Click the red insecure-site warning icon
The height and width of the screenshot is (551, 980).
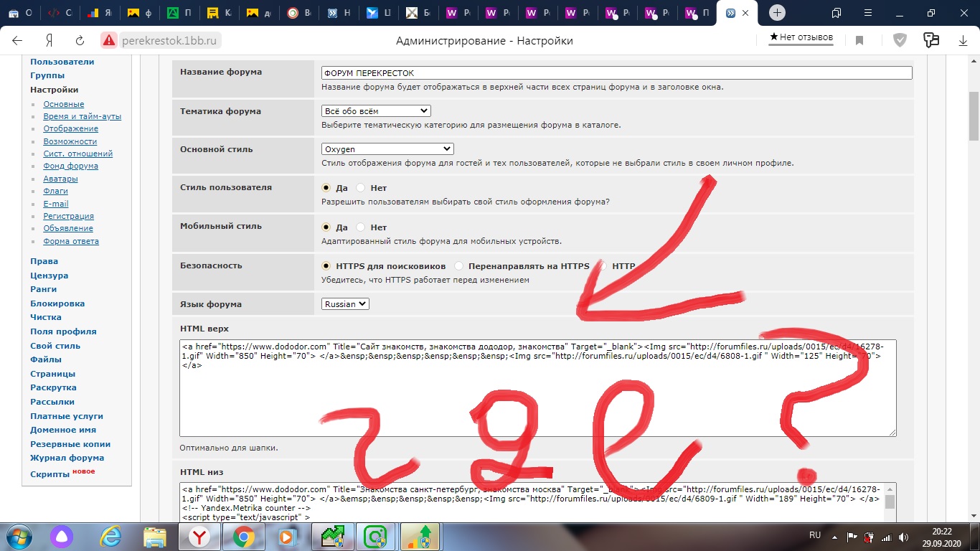108,41
